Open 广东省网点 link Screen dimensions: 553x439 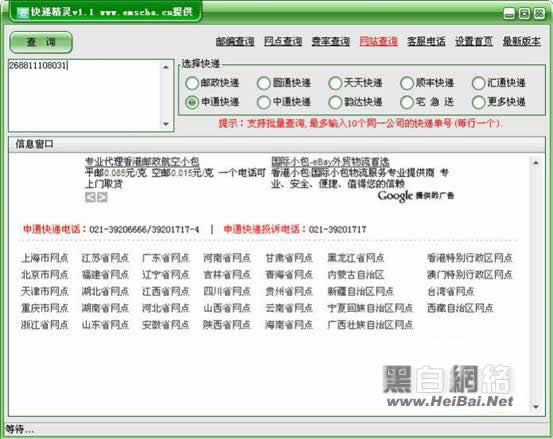tap(166, 258)
